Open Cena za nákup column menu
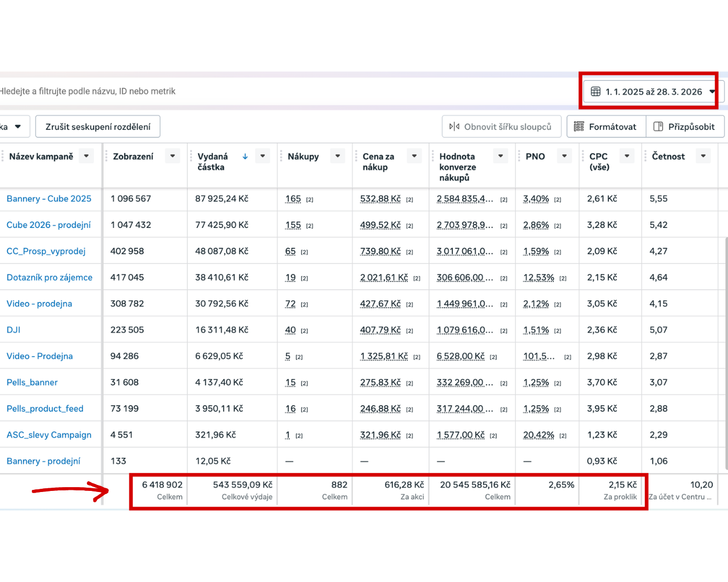This screenshot has width=728, height=582. pos(414,156)
